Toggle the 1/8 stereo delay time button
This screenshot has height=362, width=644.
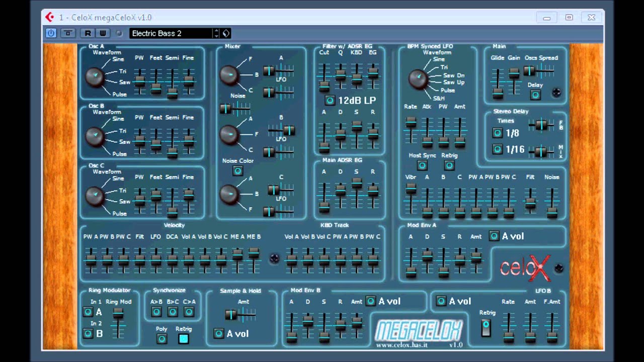[x=497, y=133]
